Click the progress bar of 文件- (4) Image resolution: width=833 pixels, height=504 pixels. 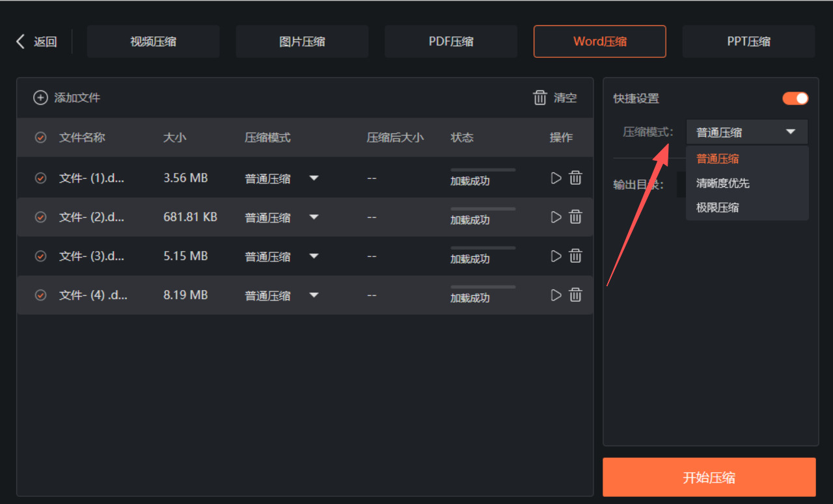[x=483, y=287]
